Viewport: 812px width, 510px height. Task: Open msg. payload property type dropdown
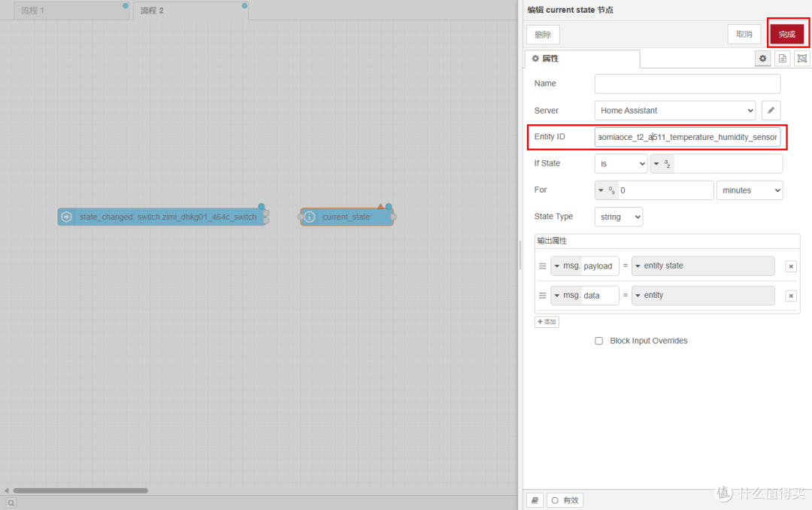[566, 266]
